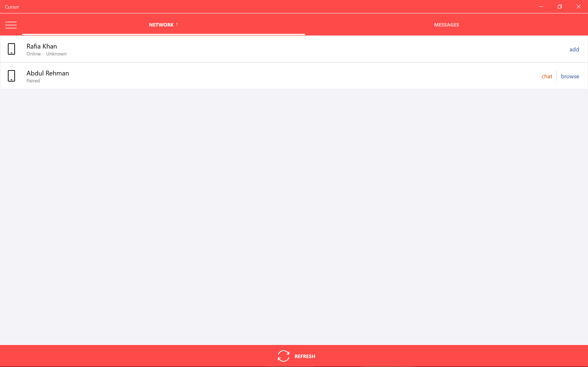Click the Cursor app title bar label
The image size is (588, 367).
click(12, 7)
